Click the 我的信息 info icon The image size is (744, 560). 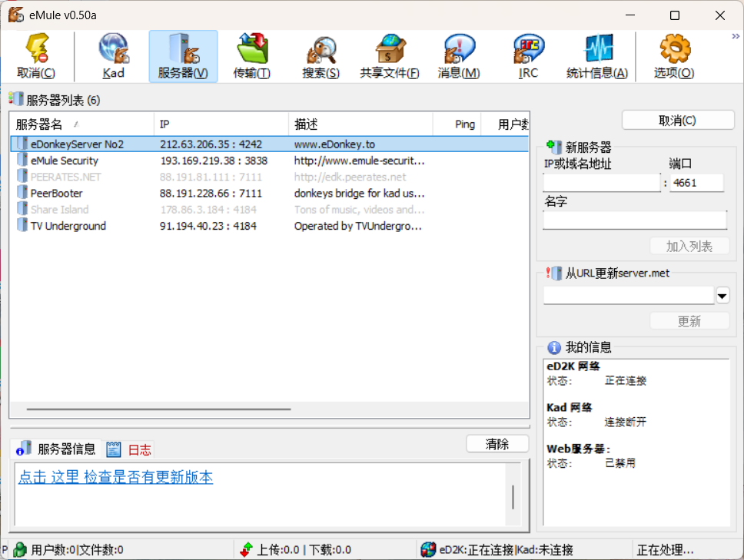click(553, 347)
